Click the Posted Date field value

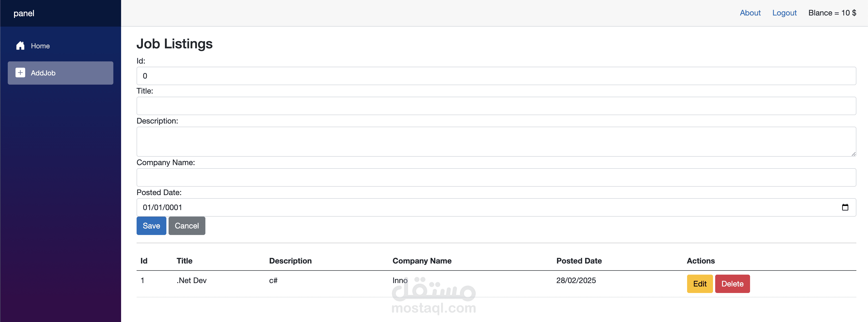coord(163,208)
